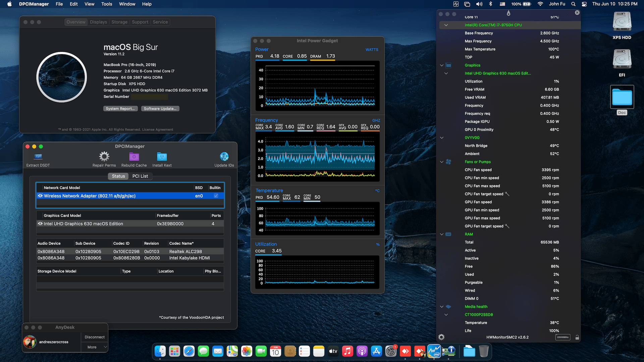Open Trash in the Dock
The height and width of the screenshot is (362, 644).
pos(484,351)
